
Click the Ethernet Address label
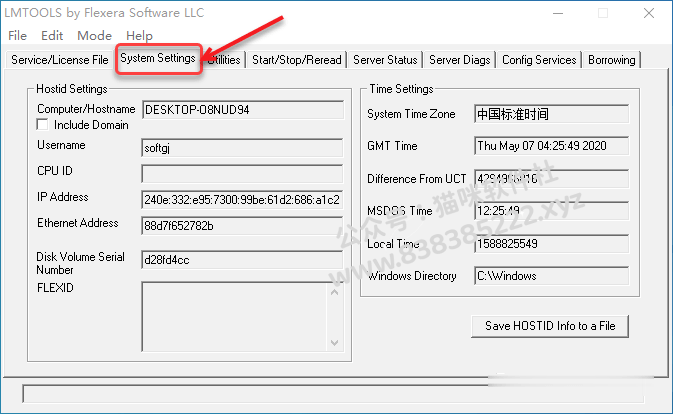pyautogui.click(x=78, y=223)
